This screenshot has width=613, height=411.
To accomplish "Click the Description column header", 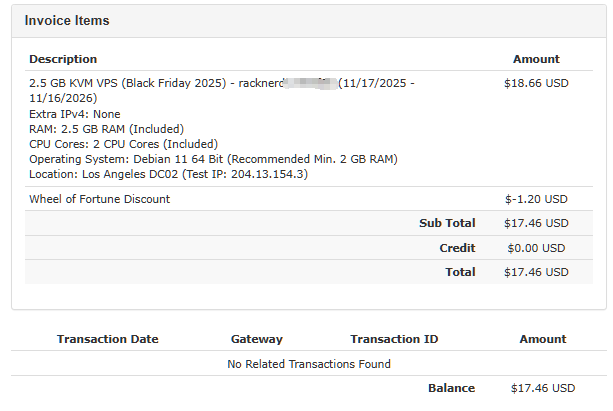I will [63, 59].
